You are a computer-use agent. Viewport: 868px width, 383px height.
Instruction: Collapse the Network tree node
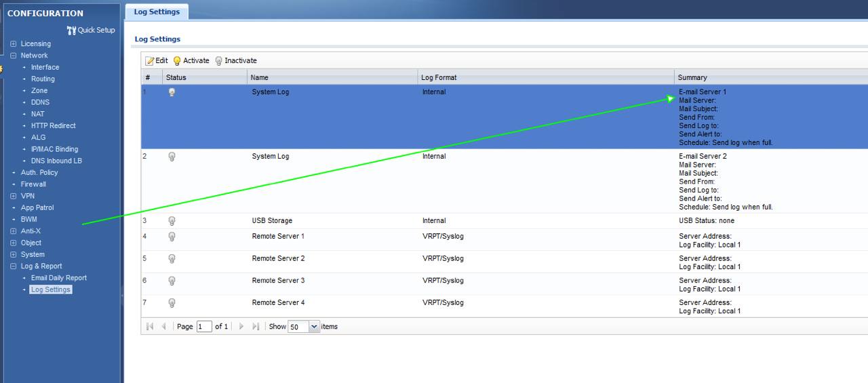tap(14, 56)
